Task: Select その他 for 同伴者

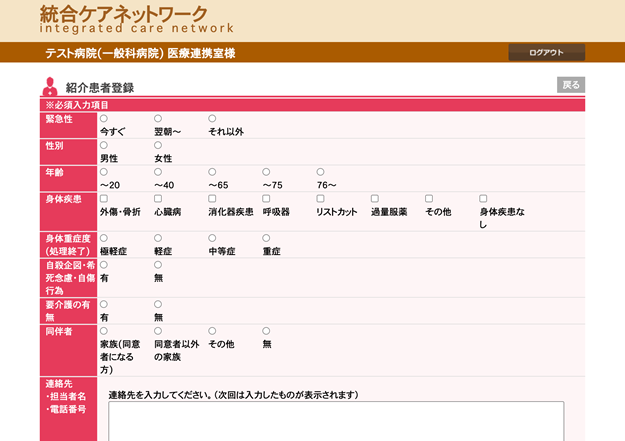Action: [x=212, y=331]
